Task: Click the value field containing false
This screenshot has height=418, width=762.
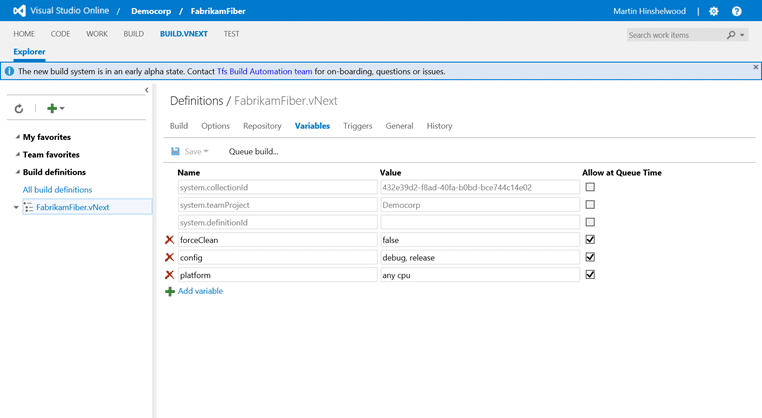Action: click(x=480, y=240)
